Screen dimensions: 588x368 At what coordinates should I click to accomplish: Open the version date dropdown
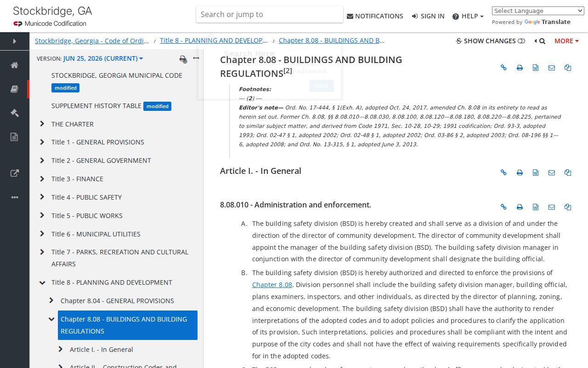point(103,58)
